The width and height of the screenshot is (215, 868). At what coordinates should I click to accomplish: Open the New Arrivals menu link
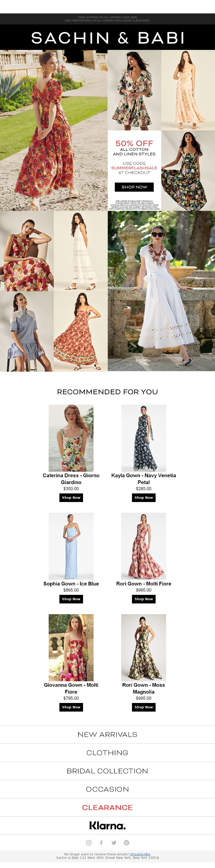pos(107,735)
